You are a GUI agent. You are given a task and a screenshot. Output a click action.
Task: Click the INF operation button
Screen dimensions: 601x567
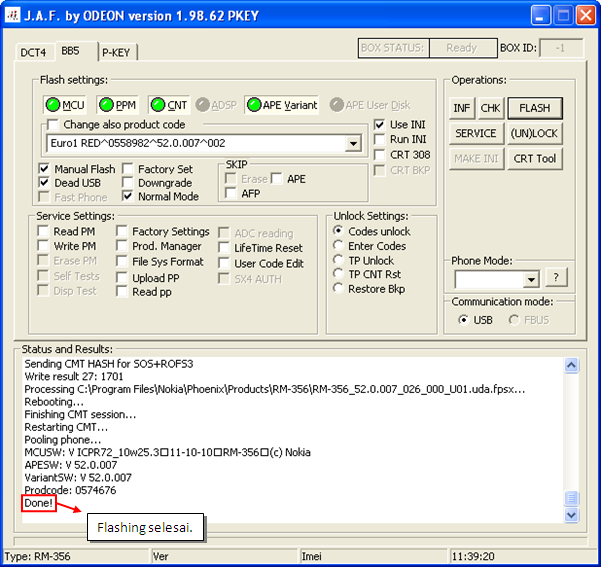click(x=462, y=108)
